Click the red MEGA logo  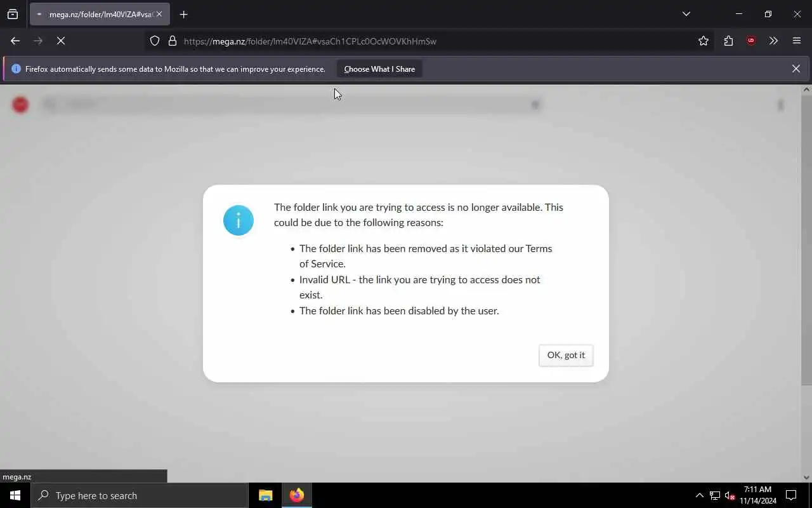(20, 105)
